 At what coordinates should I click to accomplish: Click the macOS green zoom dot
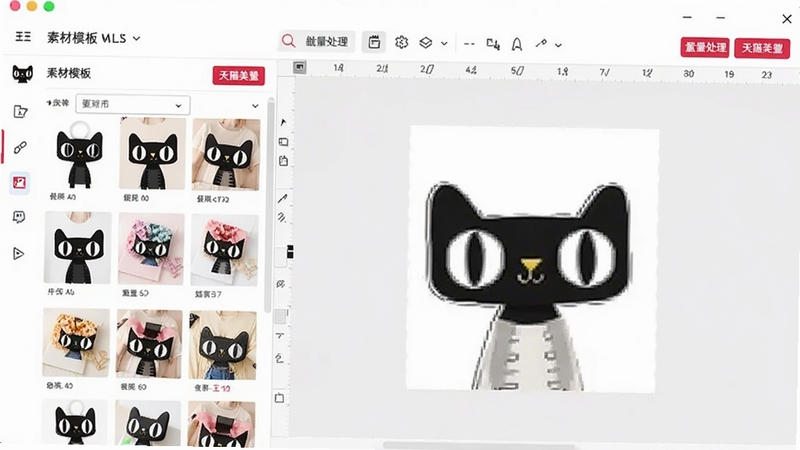click(49, 6)
